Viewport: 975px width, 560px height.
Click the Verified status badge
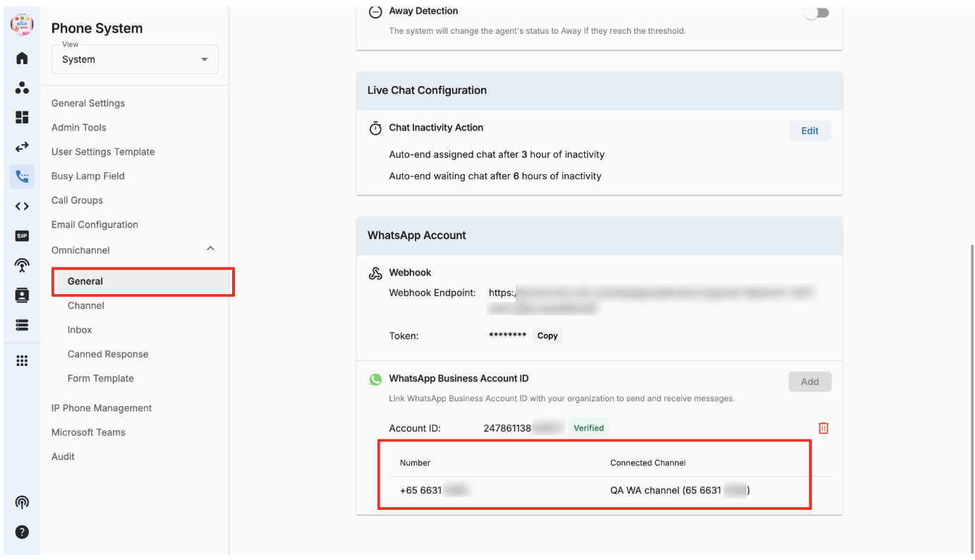tap(588, 427)
